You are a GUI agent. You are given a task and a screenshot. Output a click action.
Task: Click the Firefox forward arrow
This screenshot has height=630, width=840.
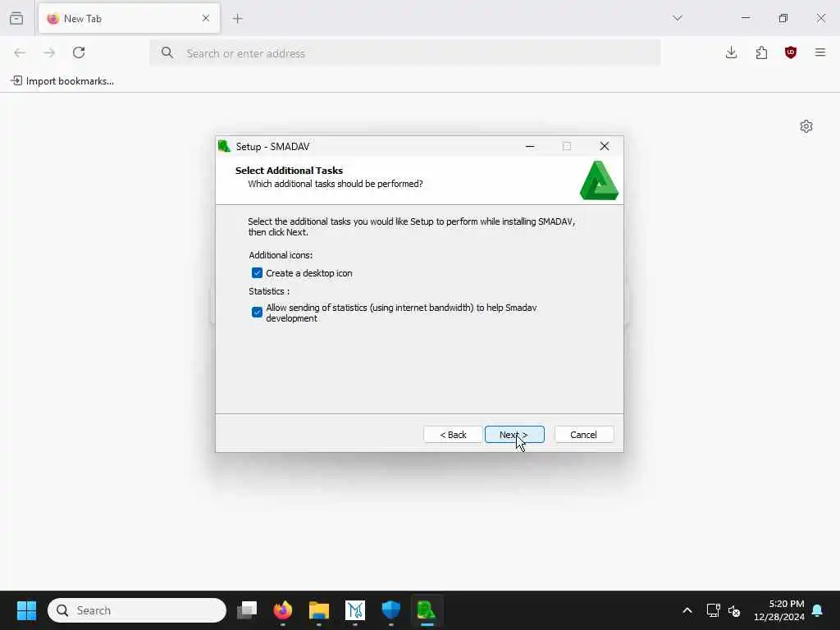(x=49, y=52)
